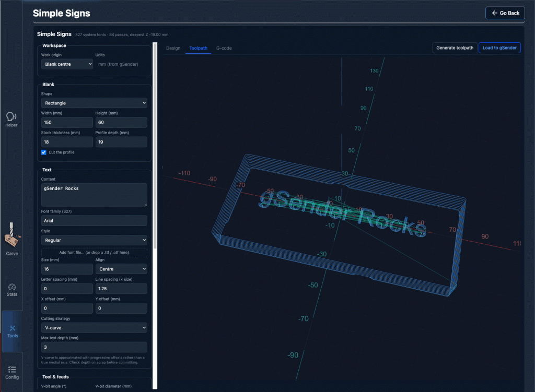Click the Font family input field
This screenshot has width=535, height=392.
pos(94,221)
